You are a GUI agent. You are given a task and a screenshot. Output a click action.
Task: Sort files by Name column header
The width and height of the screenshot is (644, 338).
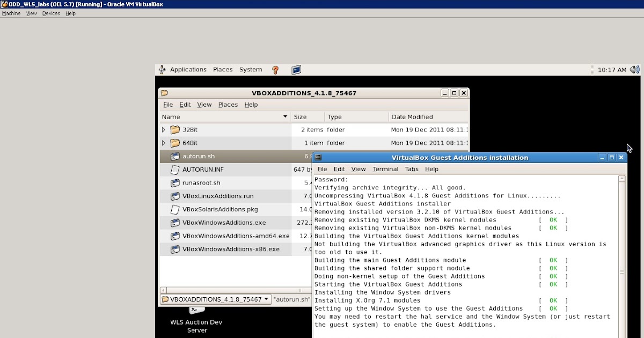click(x=225, y=117)
